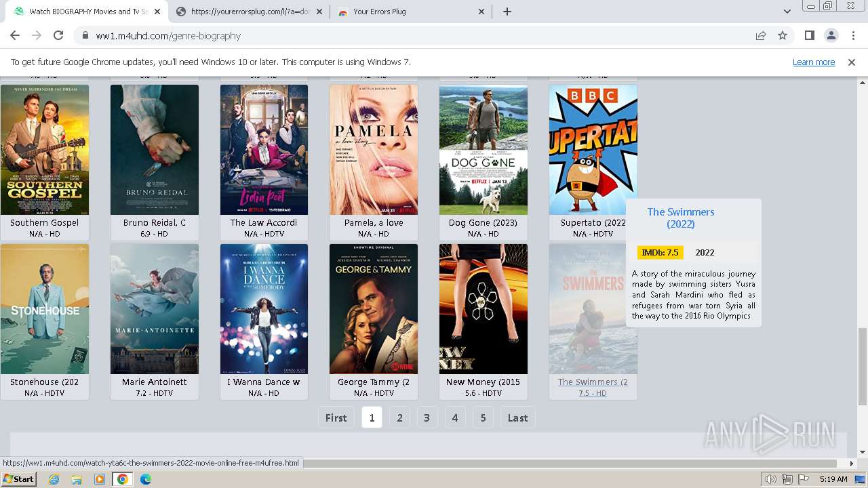This screenshot has width=868, height=488.
Task: Share this page icon in address bar
Action: (761, 35)
